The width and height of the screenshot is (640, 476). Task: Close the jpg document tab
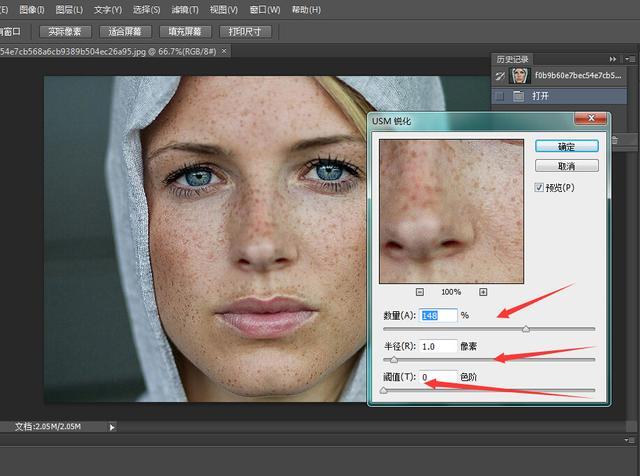pyautogui.click(x=224, y=51)
